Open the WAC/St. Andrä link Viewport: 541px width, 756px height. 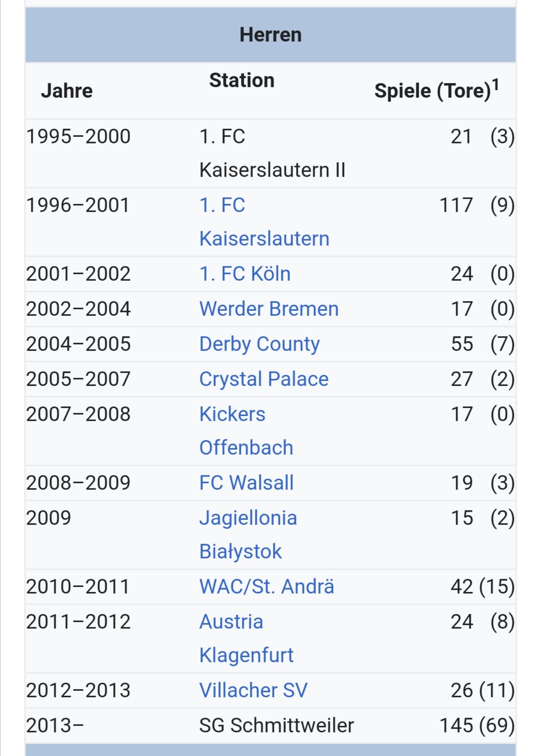point(266,587)
